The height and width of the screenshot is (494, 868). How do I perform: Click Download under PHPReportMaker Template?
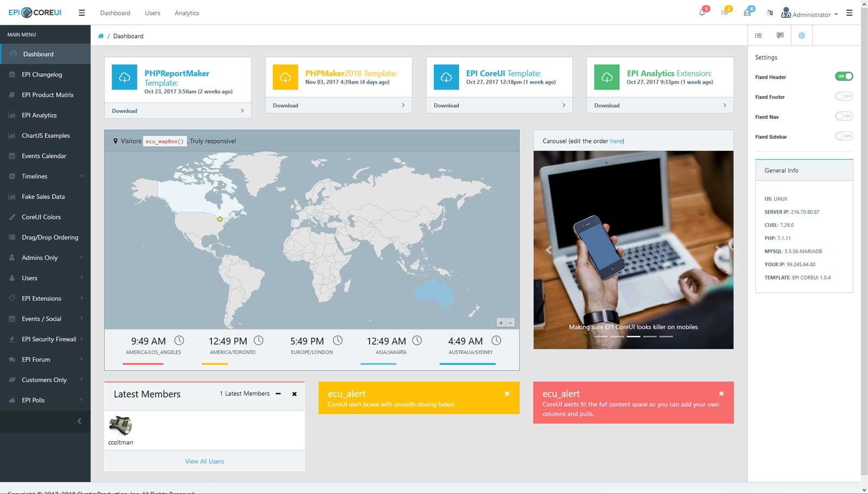[178, 111]
